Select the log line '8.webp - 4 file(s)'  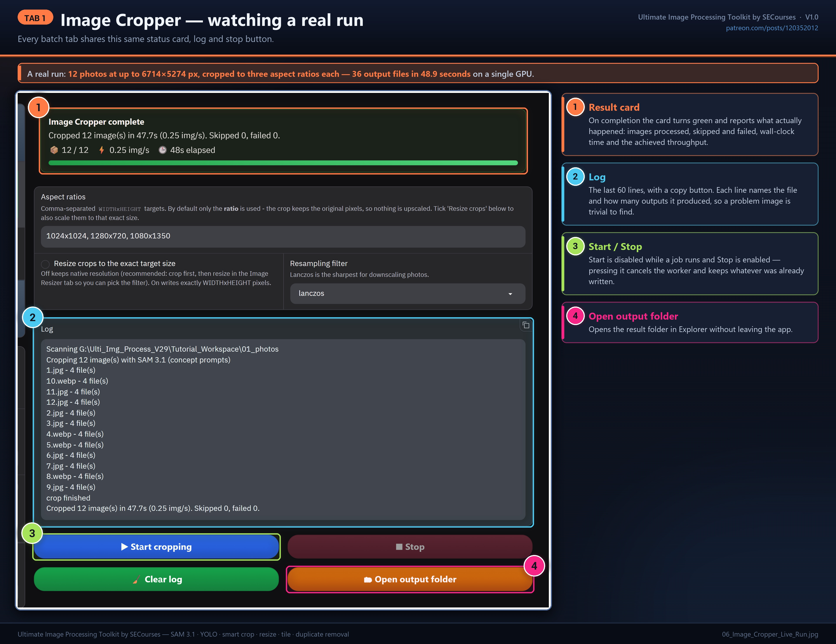(75, 476)
